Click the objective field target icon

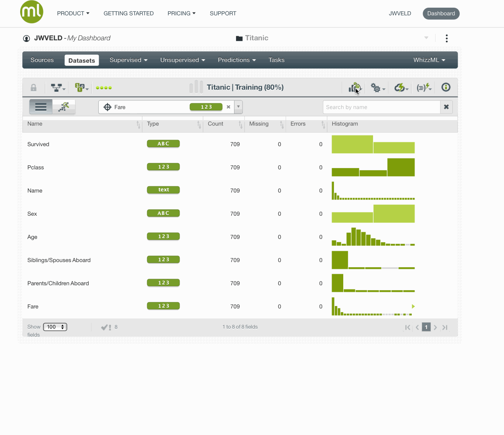pyautogui.click(x=108, y=107)
